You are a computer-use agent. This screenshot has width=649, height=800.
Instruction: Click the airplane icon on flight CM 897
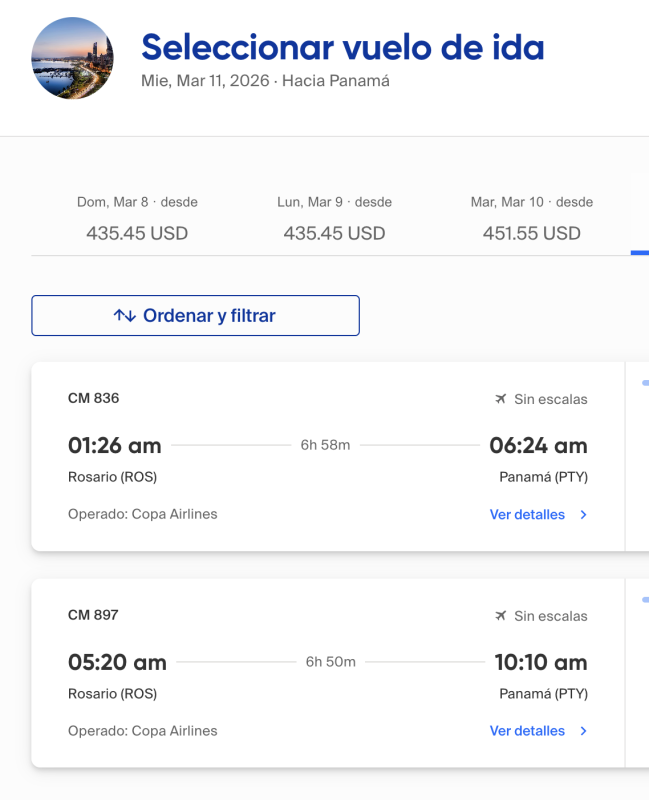pyautogui.click(x=501, y=616)
